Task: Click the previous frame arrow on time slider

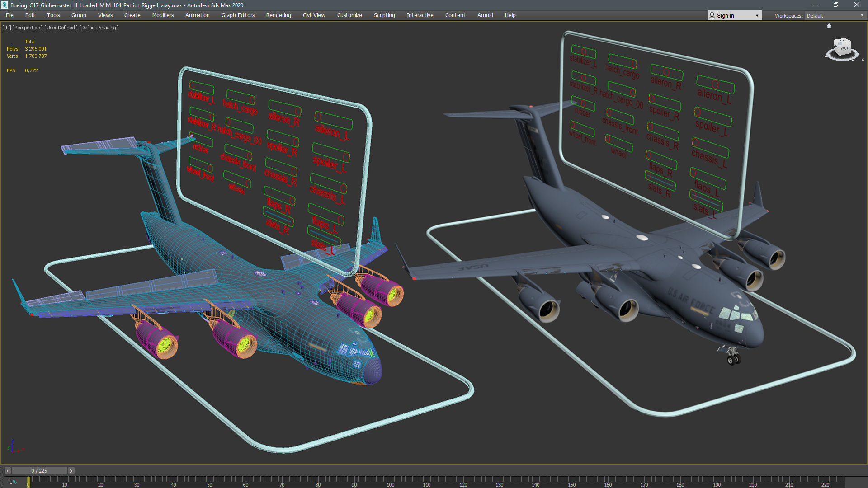Action: [x=8, y=471]
